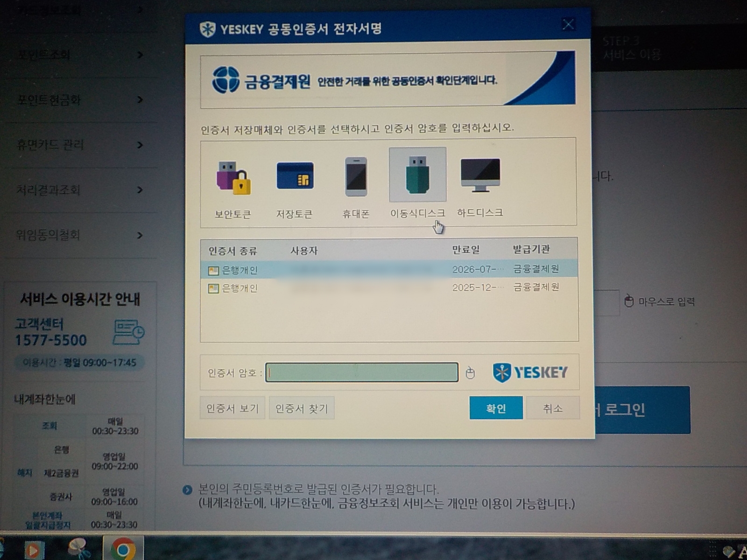Expand the 처리결과조회 sidebar menu arrow
This screenshot has height=560, width=747.
point(140,190)
